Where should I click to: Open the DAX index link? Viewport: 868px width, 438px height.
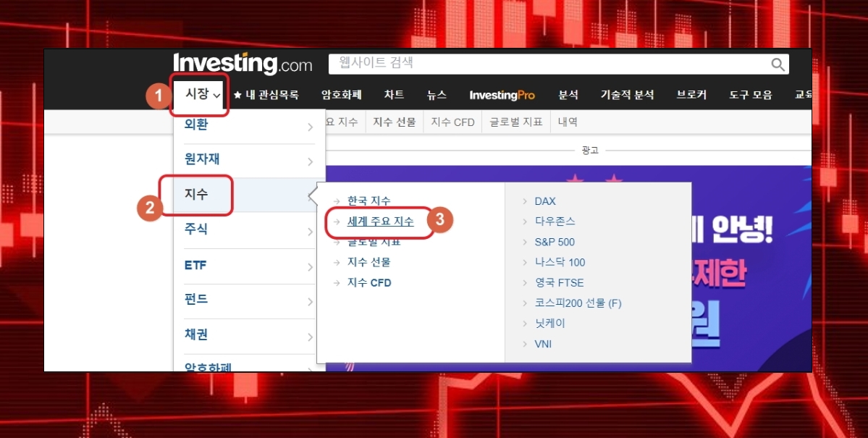click(545, 201)
